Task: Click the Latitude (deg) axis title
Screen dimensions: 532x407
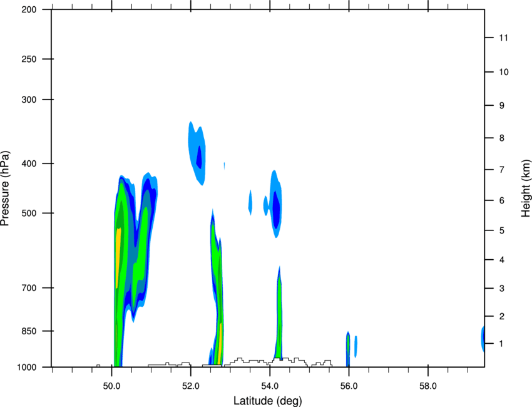Action: [x=268, y=401]
